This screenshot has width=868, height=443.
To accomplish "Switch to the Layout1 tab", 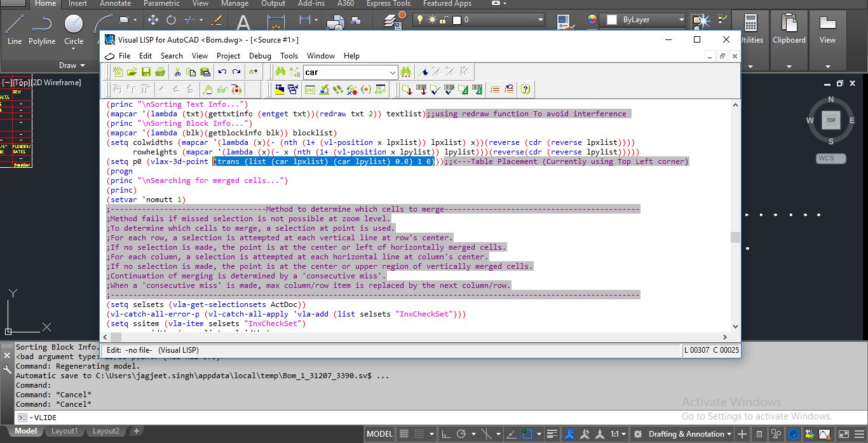I will click(x=64, y=431).
